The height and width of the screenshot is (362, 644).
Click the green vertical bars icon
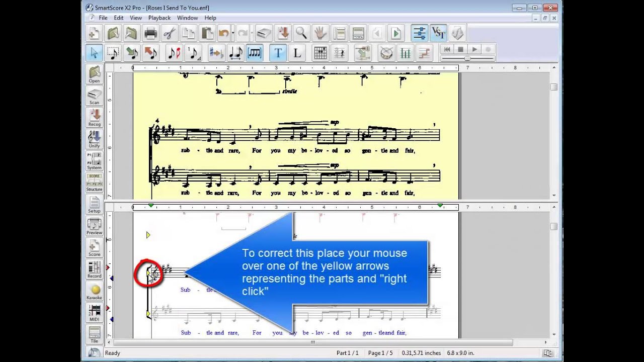[x=405, y=53]
